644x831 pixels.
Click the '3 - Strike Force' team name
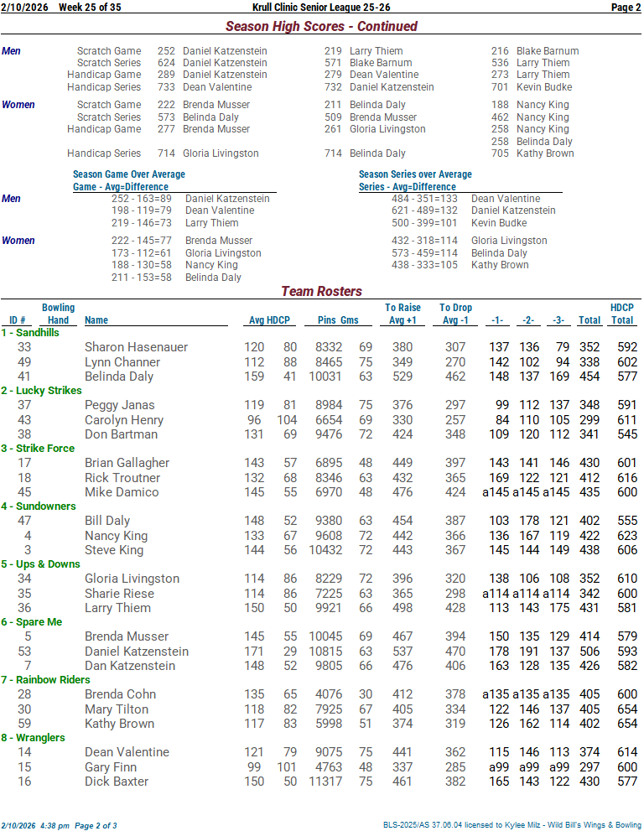(x=38, y=449)
